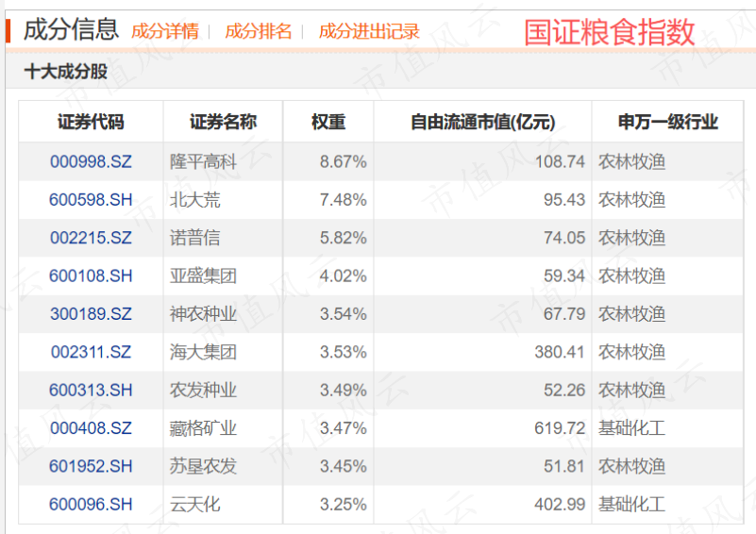Open stock code 000408.SZ link
756x534 pixels.
[91, 428]
